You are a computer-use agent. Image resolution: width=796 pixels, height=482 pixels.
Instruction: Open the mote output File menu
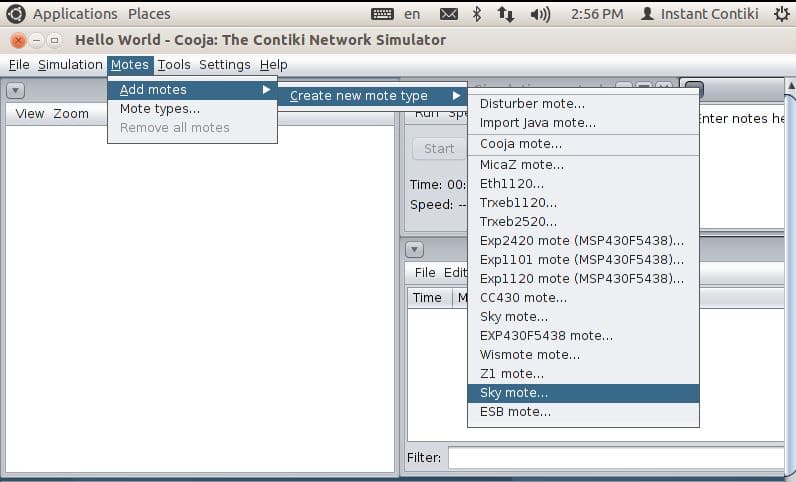click(425, 273)
